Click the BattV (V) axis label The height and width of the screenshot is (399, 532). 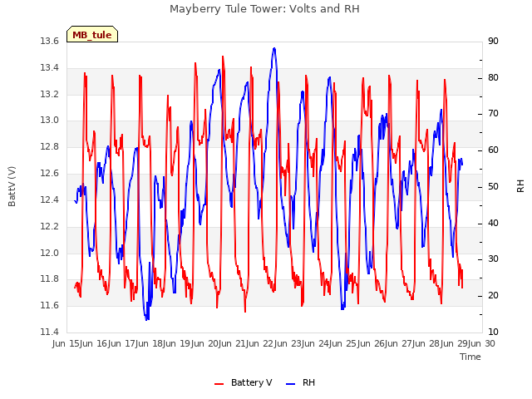(12, 186)
